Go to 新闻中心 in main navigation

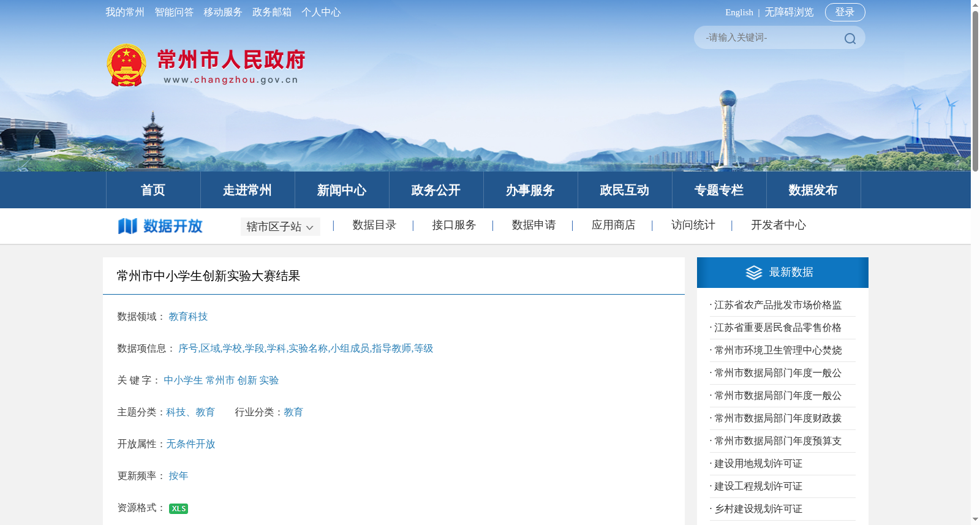pos(342,190)
